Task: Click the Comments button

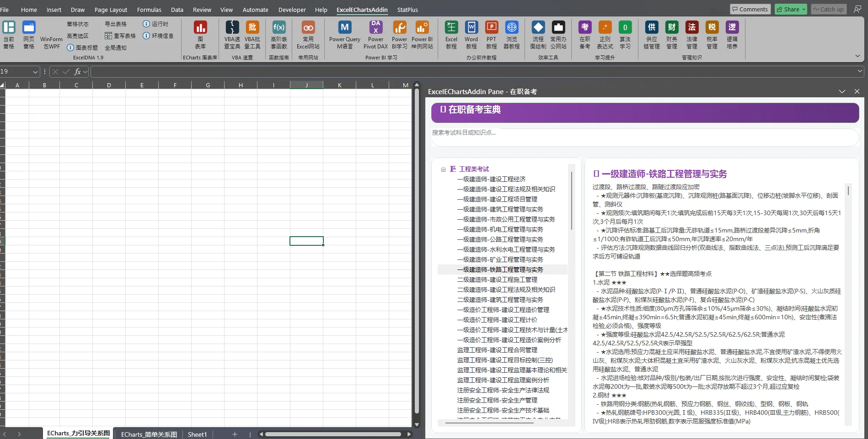Action: [749, 9]
